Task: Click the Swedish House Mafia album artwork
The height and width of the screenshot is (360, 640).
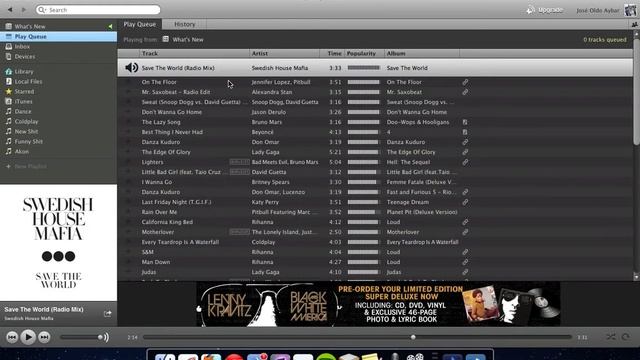Action: [x=58, y=243]
